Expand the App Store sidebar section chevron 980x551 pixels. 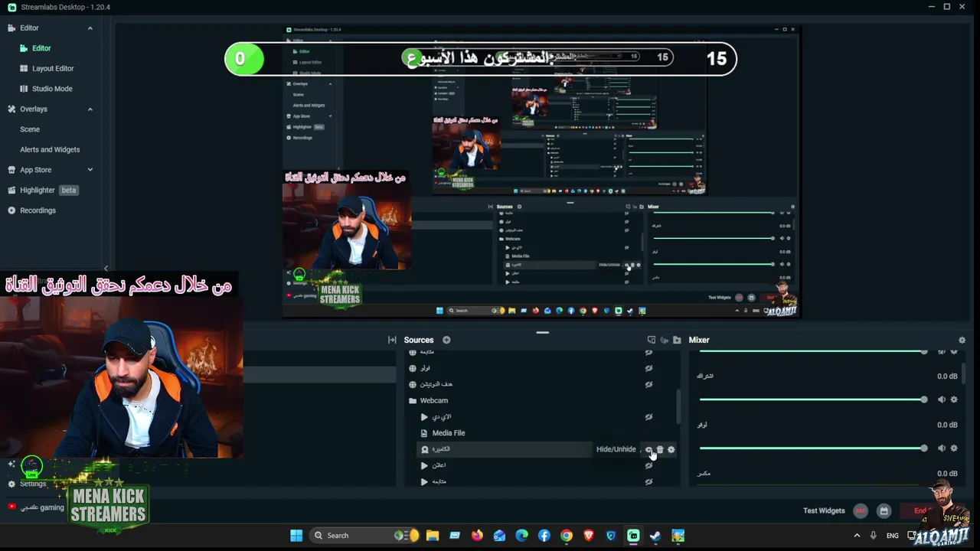click(x=90, y=170)
